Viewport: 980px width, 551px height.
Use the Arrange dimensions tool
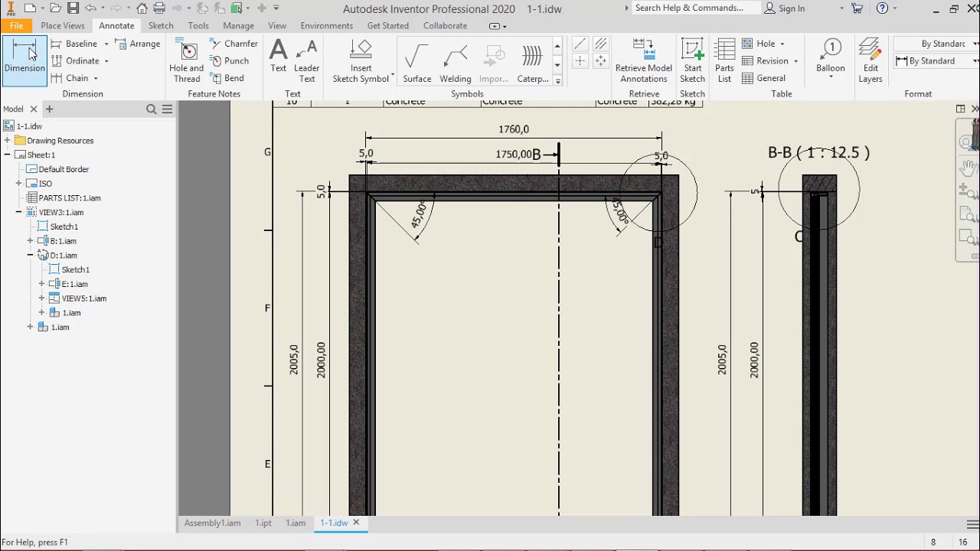[138, 44]
